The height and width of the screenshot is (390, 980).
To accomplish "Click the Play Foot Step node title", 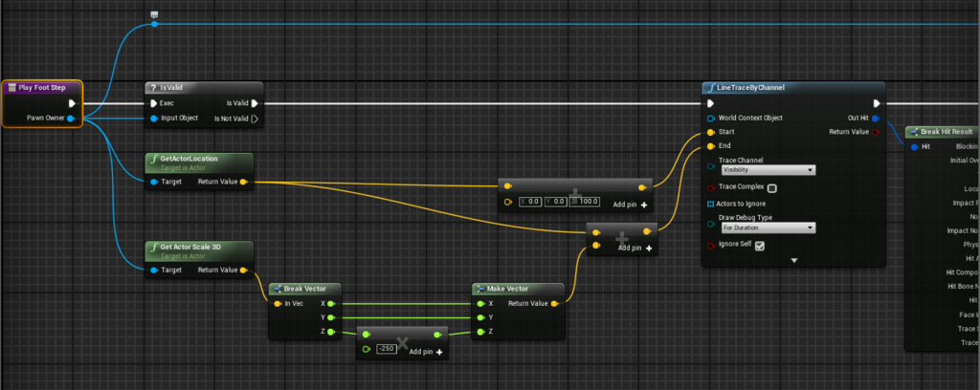I will pyautogui.click(x=42, y=88).
